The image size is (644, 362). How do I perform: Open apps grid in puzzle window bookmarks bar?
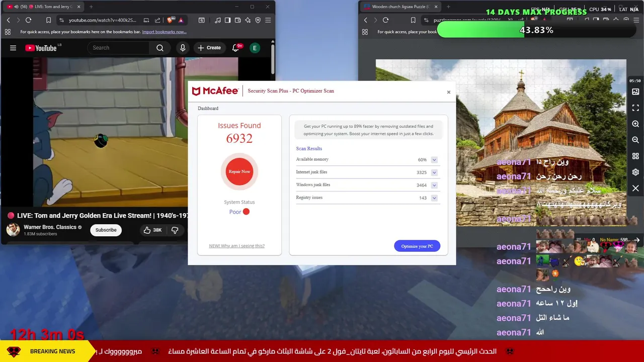(x=365, y=32)
